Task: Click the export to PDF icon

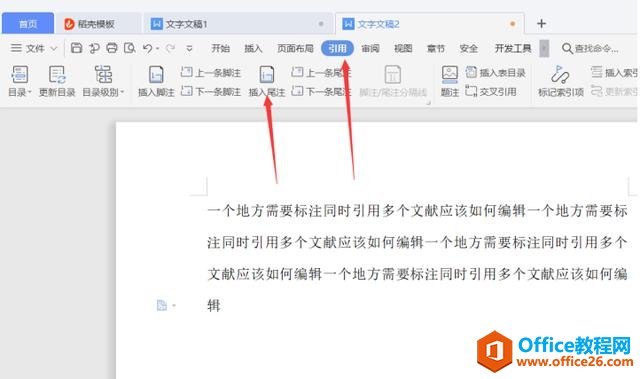Action: pos(94,48)
